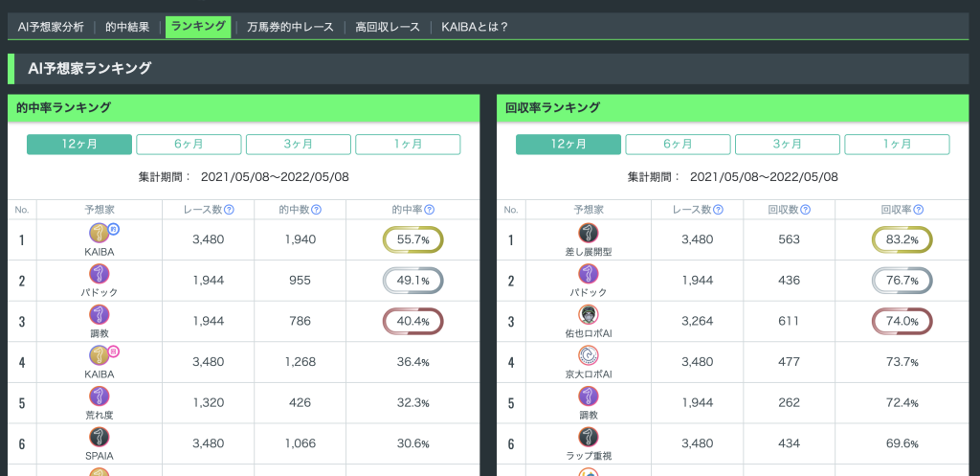
Task: Click the 563 recovery count cell
Action: click(787, 238)
